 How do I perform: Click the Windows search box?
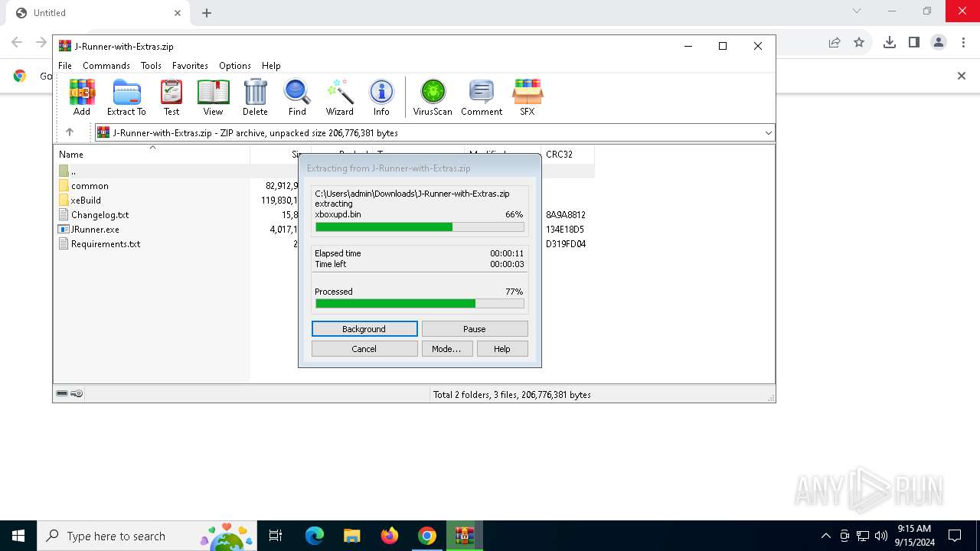[148, 536]
